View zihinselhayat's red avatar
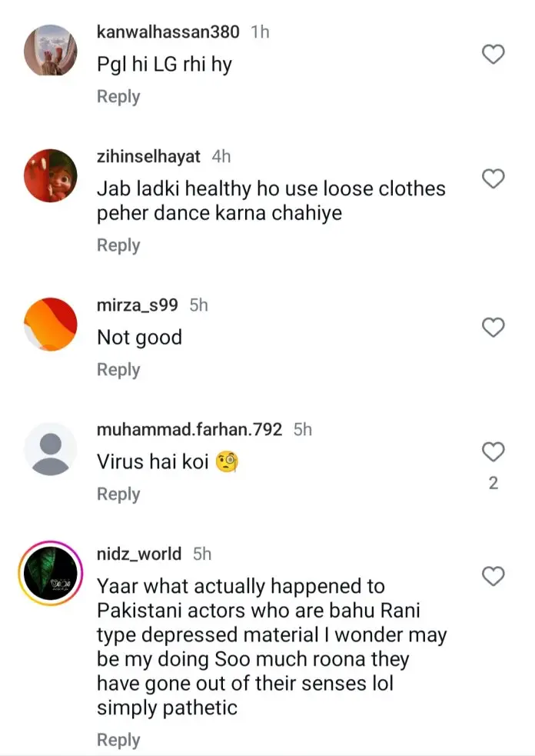Image resolution: width=535 pixels, height=756 pixels. [x=51, y=175]
